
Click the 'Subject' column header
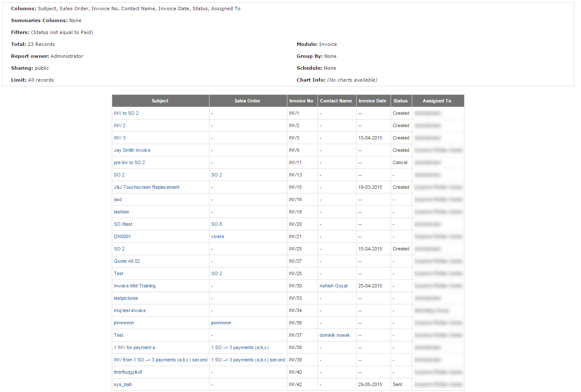pos(160,101)
